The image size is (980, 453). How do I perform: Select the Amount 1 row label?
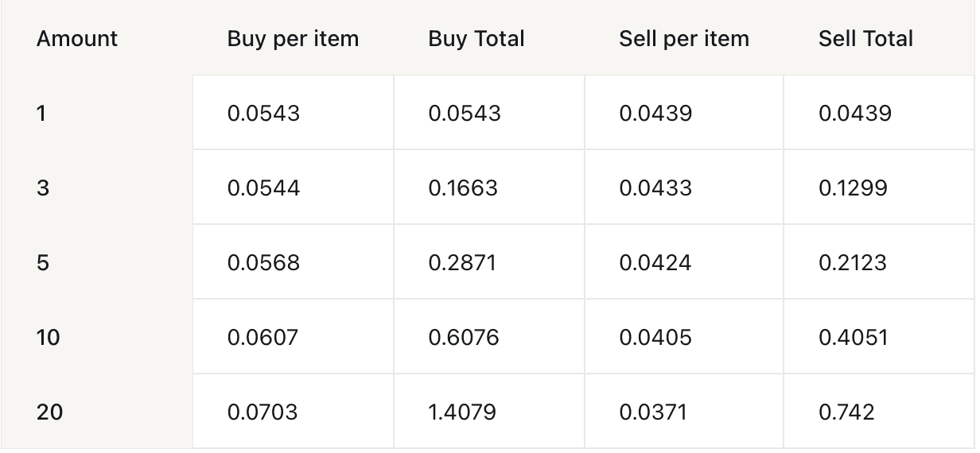41,113
